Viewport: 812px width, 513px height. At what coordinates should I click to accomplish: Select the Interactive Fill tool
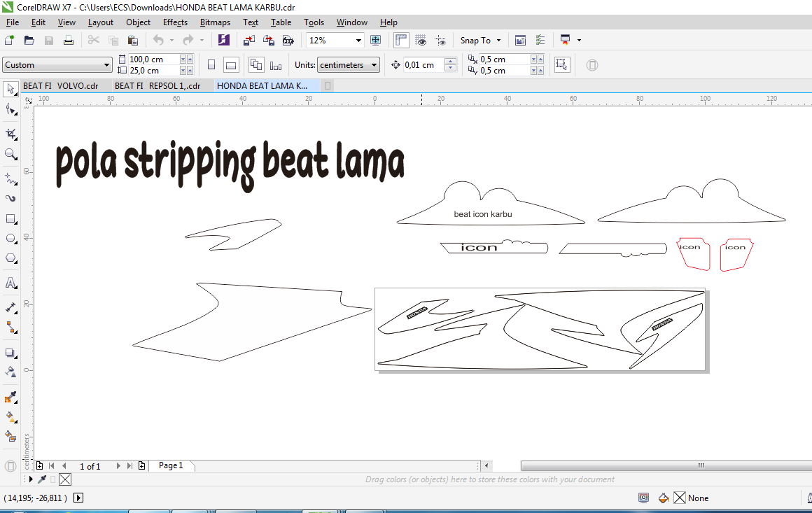(x=10, y=417)
